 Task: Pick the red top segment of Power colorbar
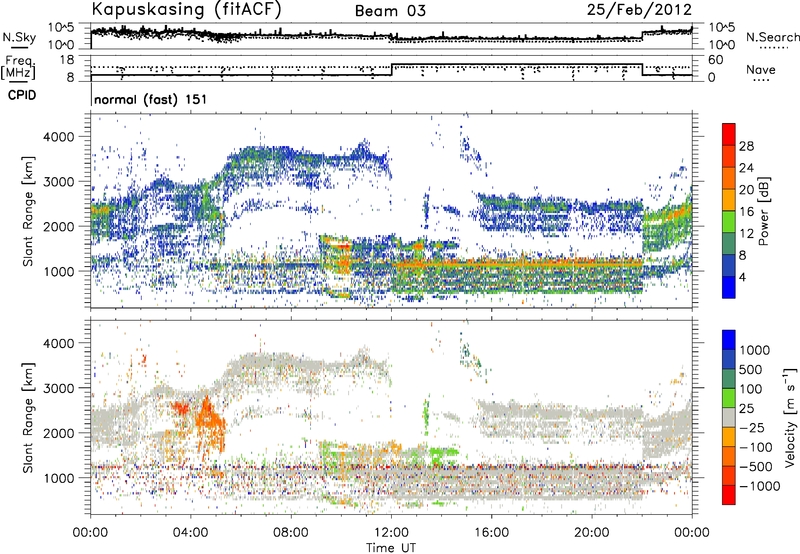coord(729,134)
